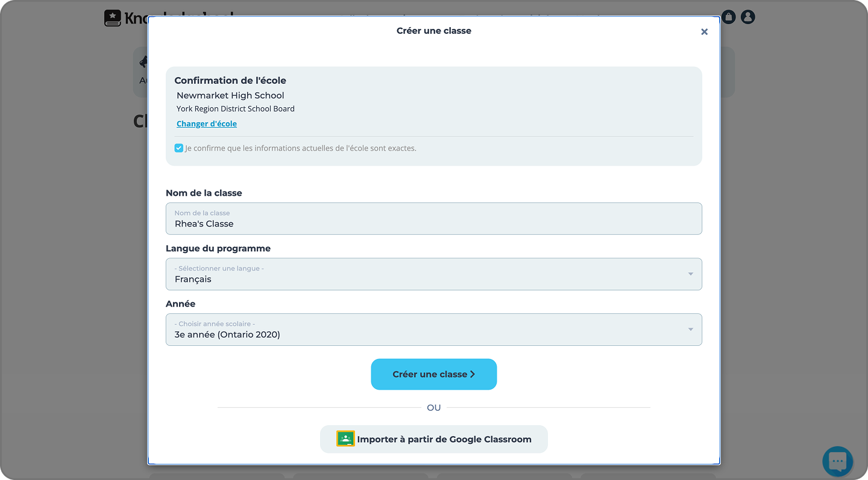Open the shopping bag icon in header
The height and width of the screenshot is (480, 868).
pos(728,17)
